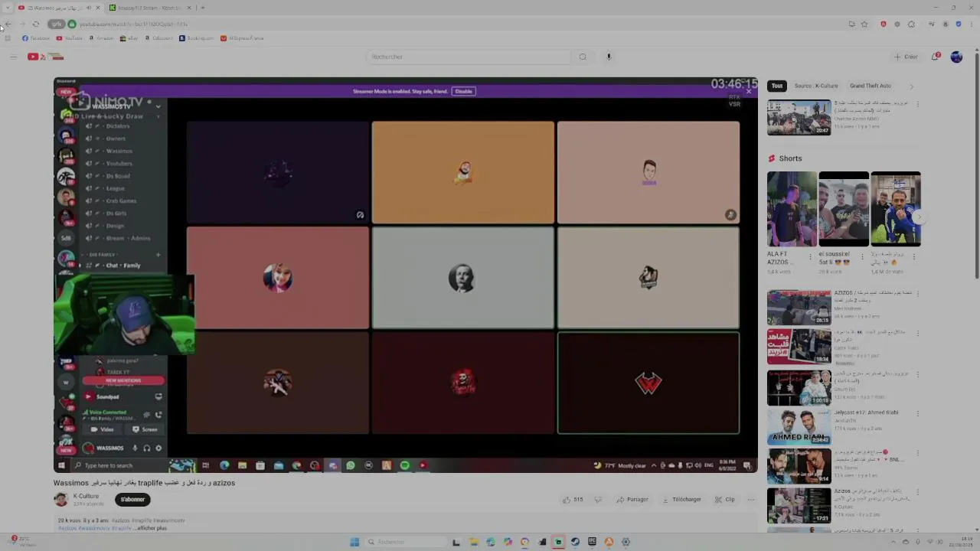
Task: Open the K-Culture channel avatar
Action: tap(60, 500)
